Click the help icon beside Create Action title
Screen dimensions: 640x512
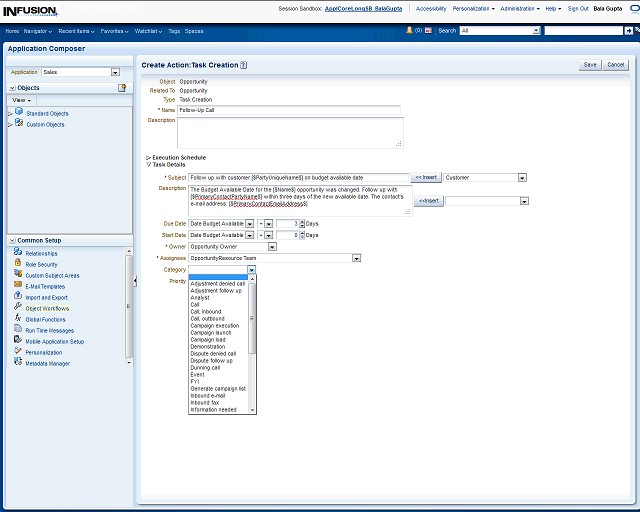pos(244,65)
